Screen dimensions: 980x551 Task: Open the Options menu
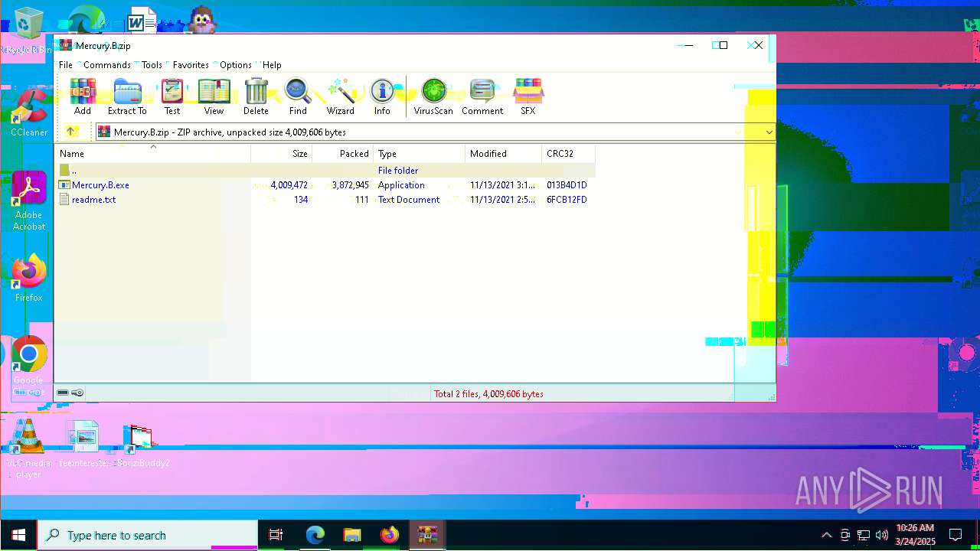[x=236, y=65]
